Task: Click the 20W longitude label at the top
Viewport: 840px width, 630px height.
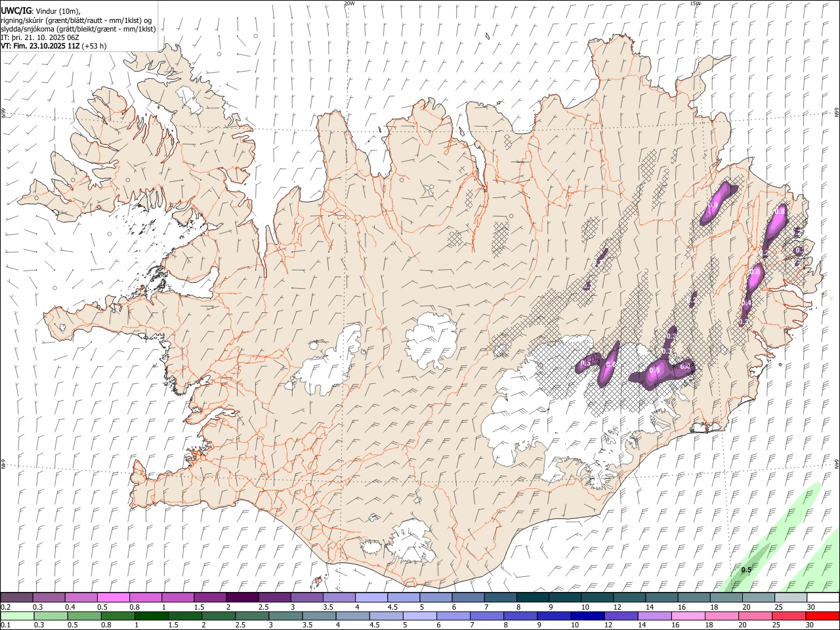Action: (349, 3)
